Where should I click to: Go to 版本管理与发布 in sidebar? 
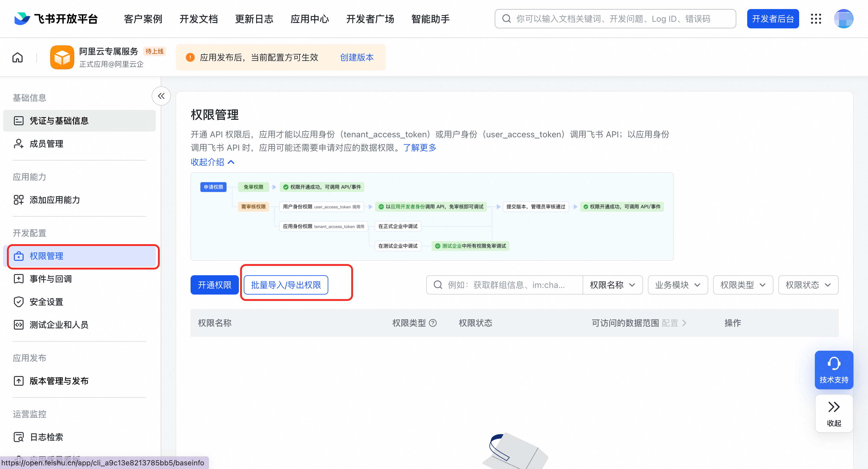point(59,381)
